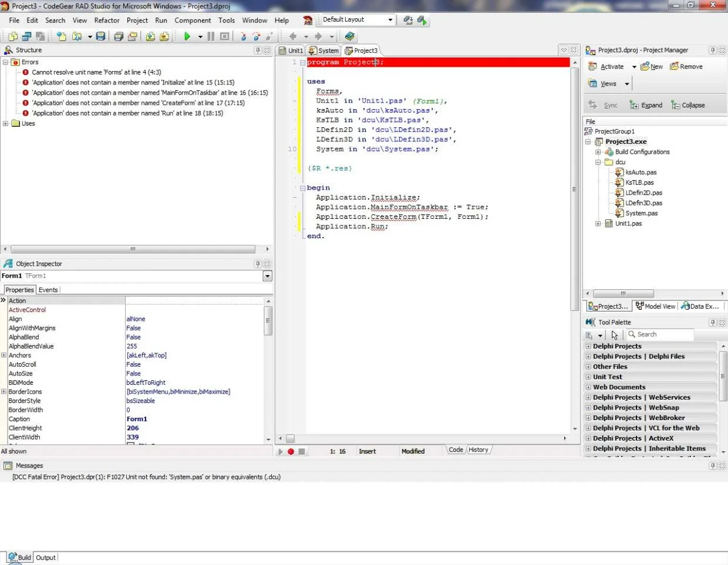728x565 pixels.
Task: Click Remove in Project Manager
Action: [686, 67]
